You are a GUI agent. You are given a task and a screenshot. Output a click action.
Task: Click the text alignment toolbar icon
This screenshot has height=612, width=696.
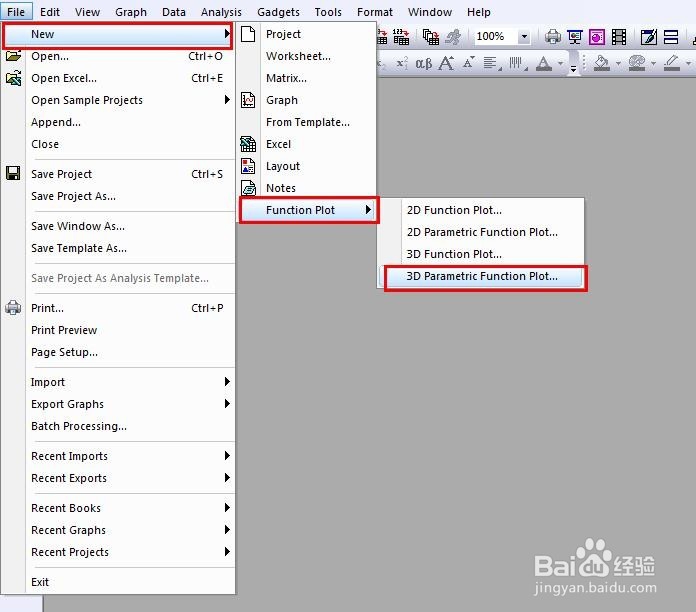492,63
